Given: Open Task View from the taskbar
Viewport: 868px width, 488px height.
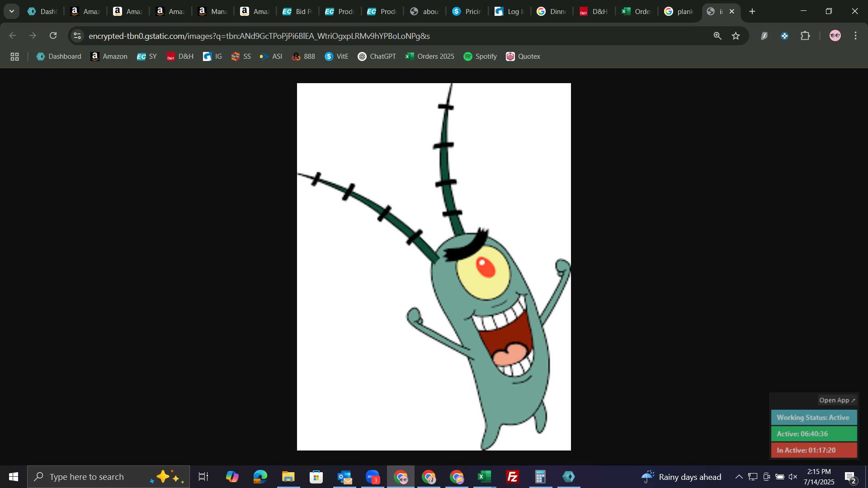Looking at the screenshot, I should coord(203,477).
